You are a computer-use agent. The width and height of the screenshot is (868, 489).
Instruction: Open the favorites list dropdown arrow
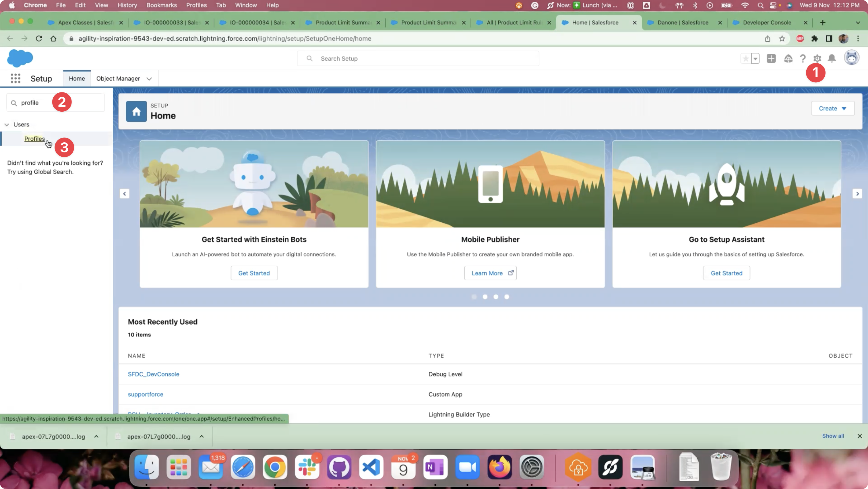point(755,59)
